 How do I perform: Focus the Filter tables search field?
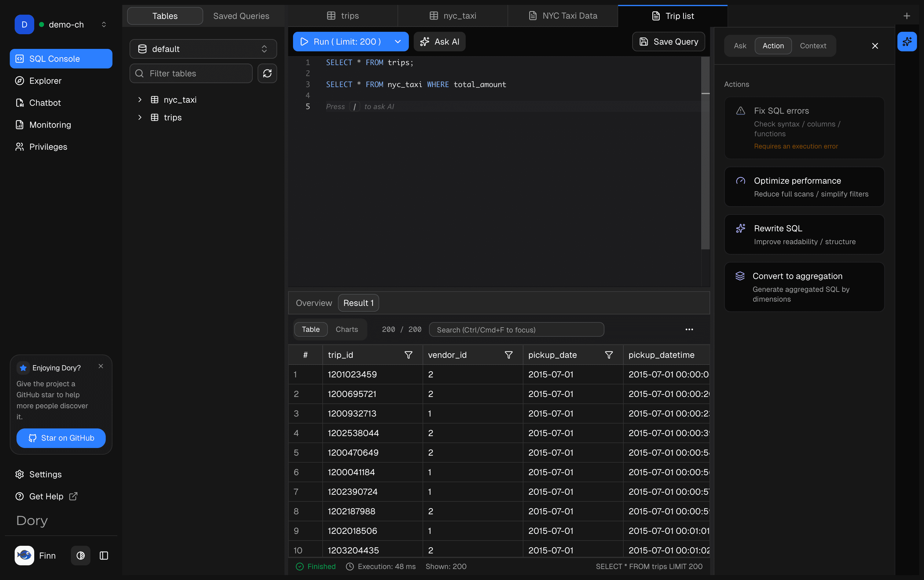click(191, 73)
